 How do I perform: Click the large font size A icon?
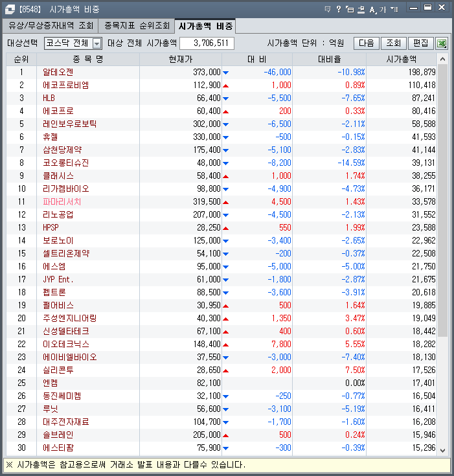(x=372, y=10)
